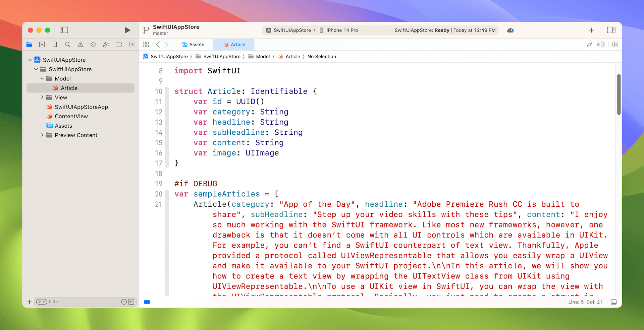
Task: Select the Article file in navigator
Action: [x=80, y=88]
